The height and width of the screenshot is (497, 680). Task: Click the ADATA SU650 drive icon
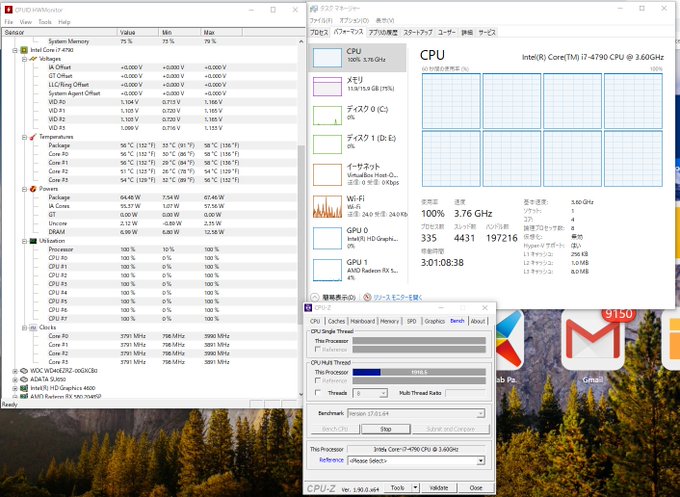(x=24, y=379)
